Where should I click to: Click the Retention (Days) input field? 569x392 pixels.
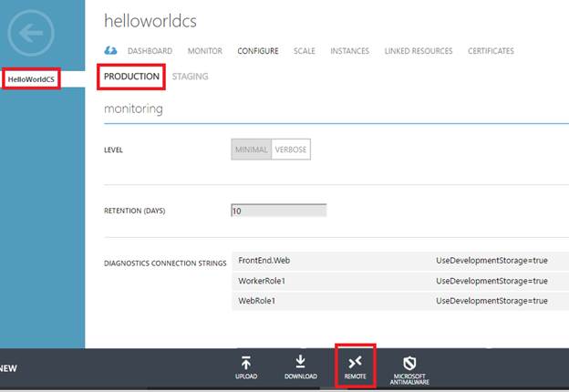[279, 211]
